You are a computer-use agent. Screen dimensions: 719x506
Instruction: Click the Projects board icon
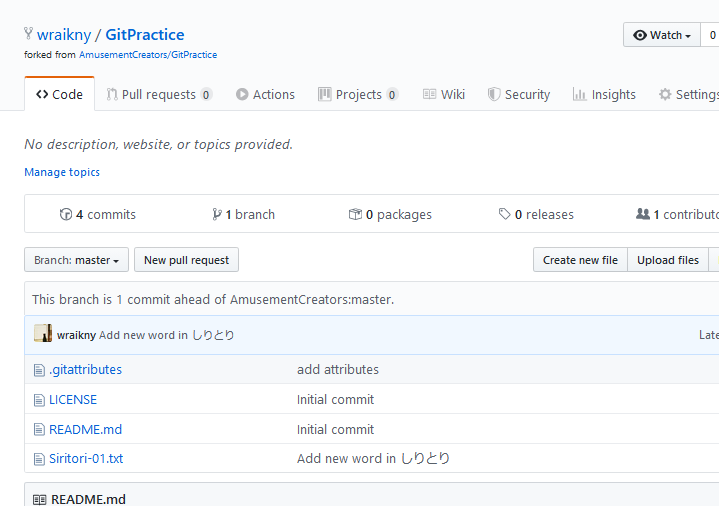325,94
